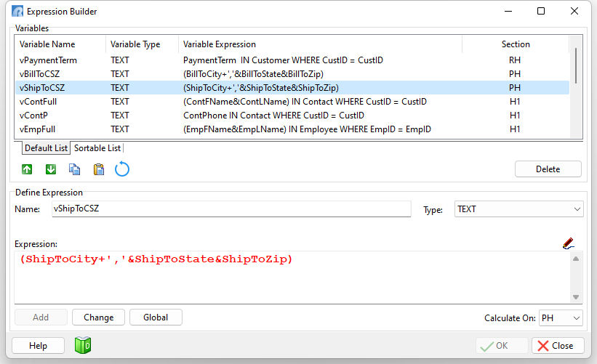Open the green data dictionary book icon
The height and width of the screenshot is (364, 597).
point(83,345)
